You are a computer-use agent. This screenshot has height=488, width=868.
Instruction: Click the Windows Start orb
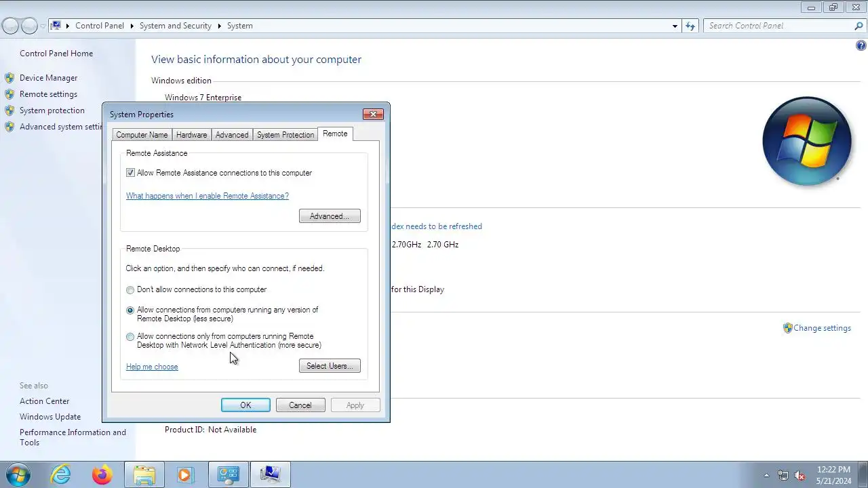(18, 474)
